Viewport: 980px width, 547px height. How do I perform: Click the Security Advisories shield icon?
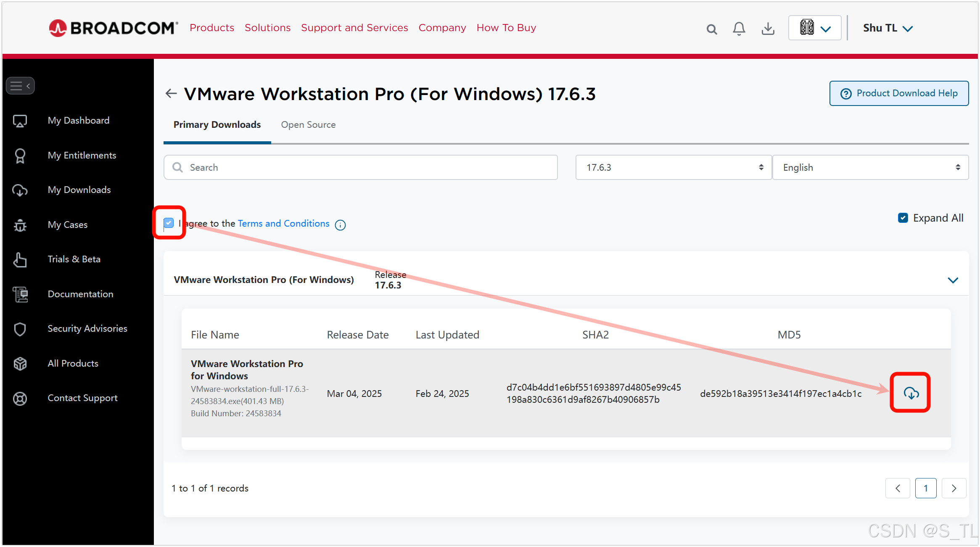pos(20,329)
